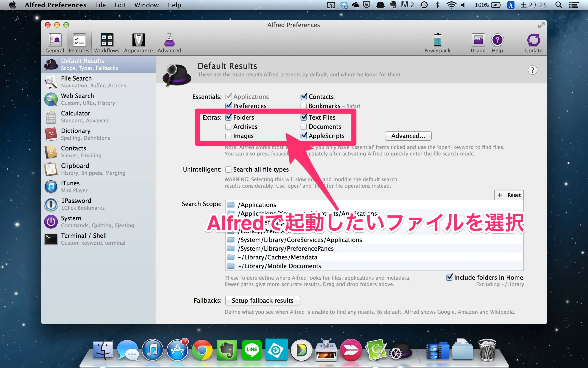Open Trash in the Dock

coord(487,350)
